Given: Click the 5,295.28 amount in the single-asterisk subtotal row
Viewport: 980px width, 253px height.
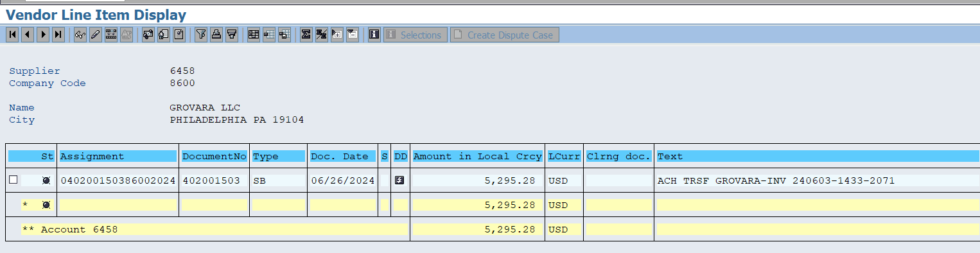Looking at the screenshot, I should coord(477,205).
